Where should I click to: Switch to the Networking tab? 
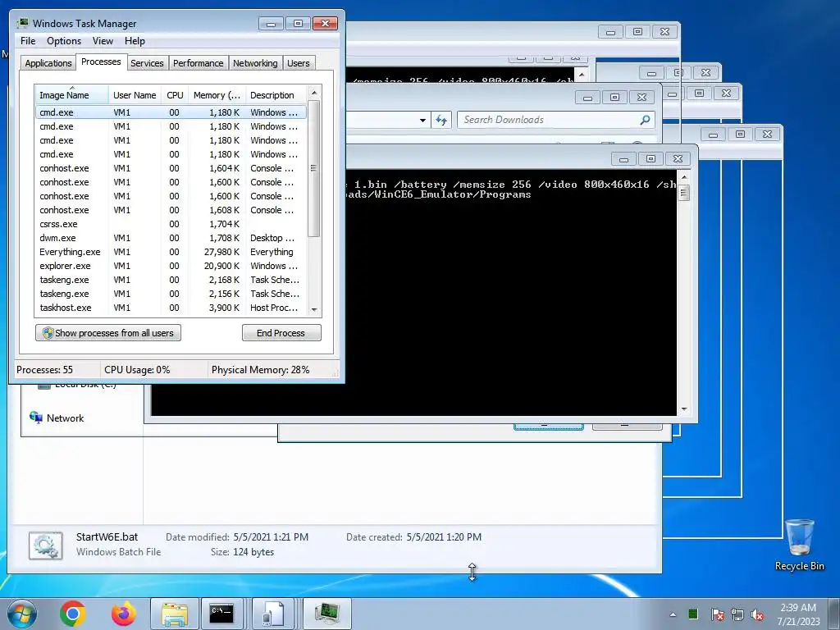point(255,63)
